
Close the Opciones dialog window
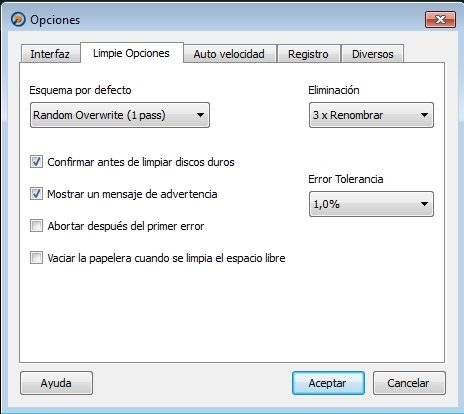(x=440, y=19)
